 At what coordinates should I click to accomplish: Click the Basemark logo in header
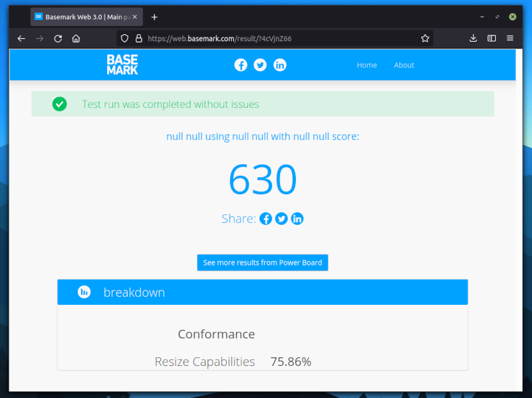click(x=122, y=65)
